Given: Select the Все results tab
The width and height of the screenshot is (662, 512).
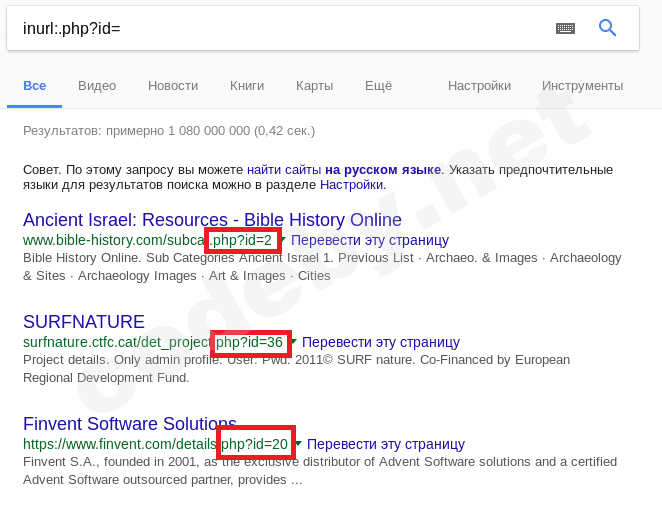Looking at the screenshot, I should coord(34,86).
